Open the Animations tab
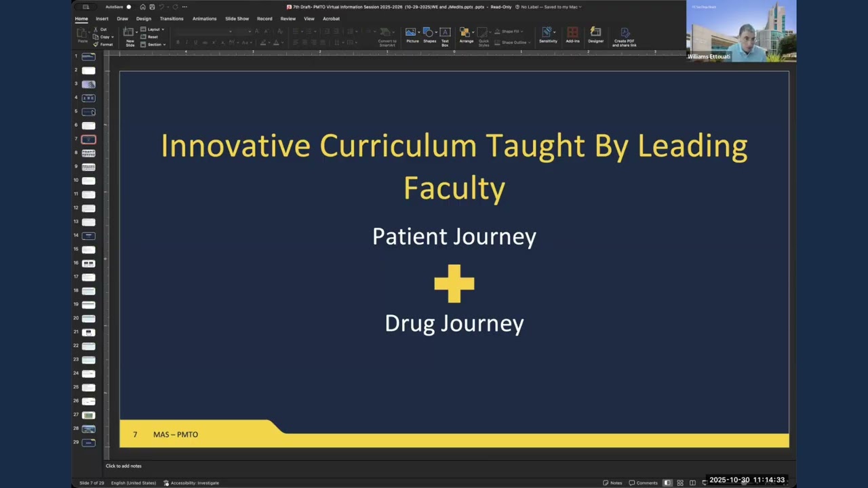This screenshot has width=868, height=488. [x=204, y=18]
